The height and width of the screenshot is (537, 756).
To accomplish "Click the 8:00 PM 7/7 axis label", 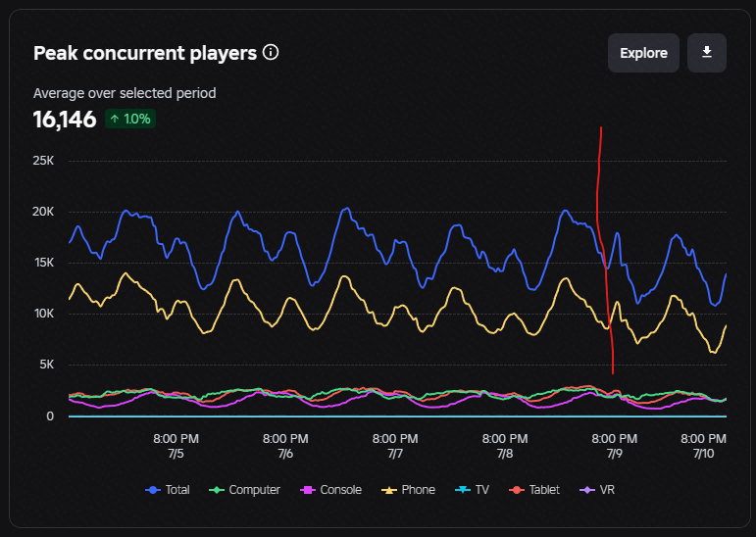I will click(x=395, y=446).
